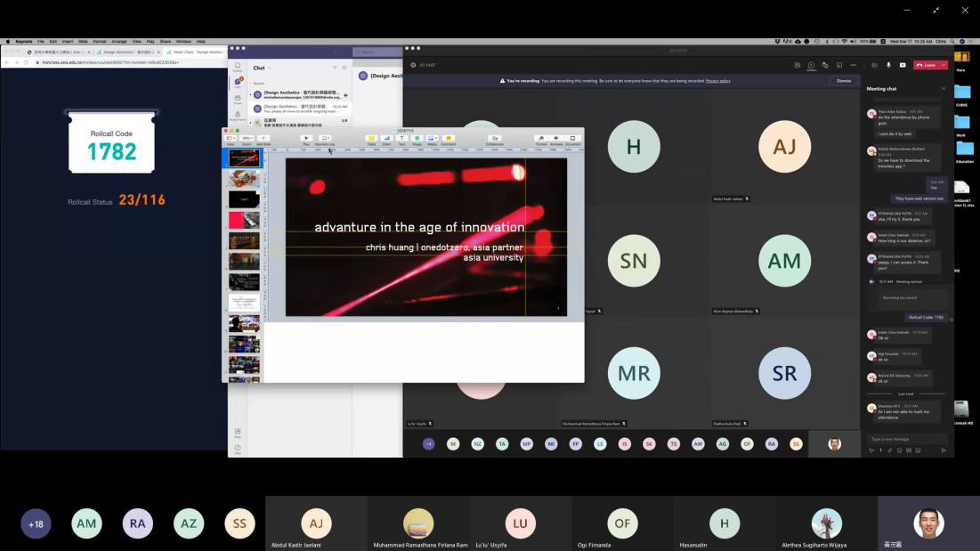The height and width of the screenshot is (551, 980).
Task: Click the red Leave button
Action: pos(927,65)
